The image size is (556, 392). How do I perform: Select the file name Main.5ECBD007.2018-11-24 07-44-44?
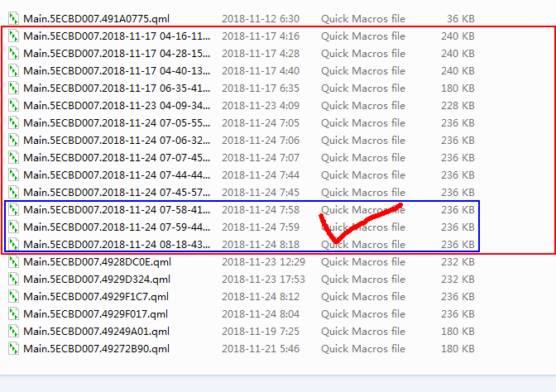click(x=116, y=174)
